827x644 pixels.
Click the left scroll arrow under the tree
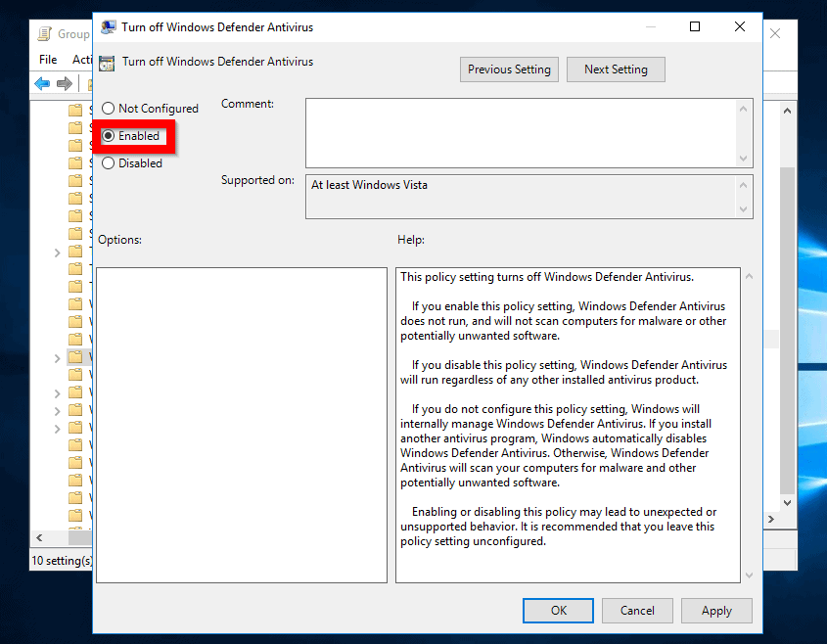(39, 538)
